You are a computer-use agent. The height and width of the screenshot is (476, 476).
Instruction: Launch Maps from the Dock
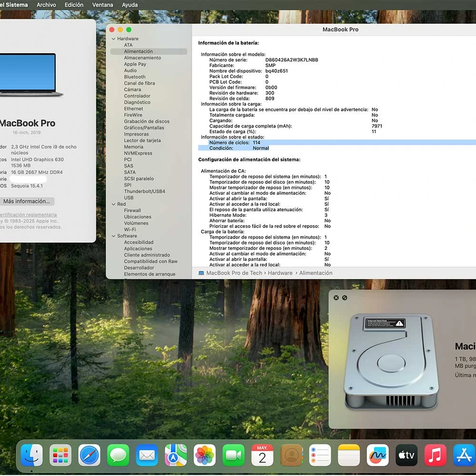(x=176, y=455)
